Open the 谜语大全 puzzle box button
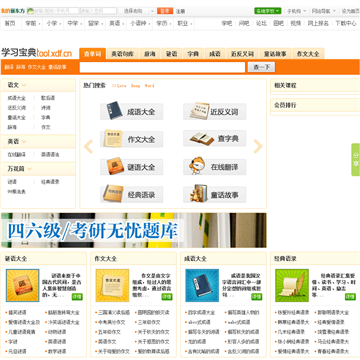The height and width of the screenshot is (360, 360). pos(131,167)
